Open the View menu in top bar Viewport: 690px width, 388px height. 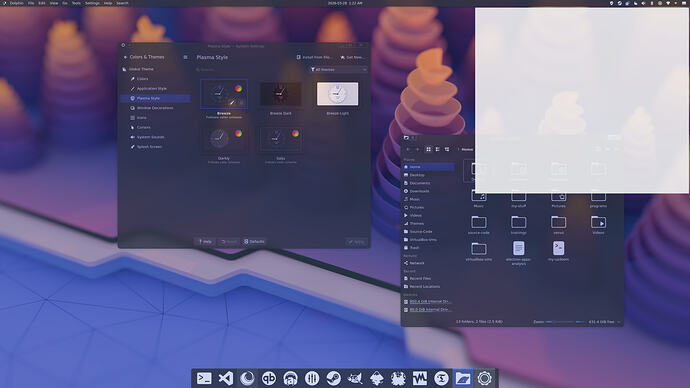click(54, 3)
